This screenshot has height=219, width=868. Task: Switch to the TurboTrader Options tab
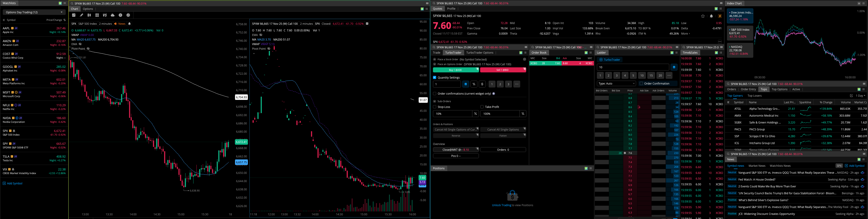(x=479, y=52)
